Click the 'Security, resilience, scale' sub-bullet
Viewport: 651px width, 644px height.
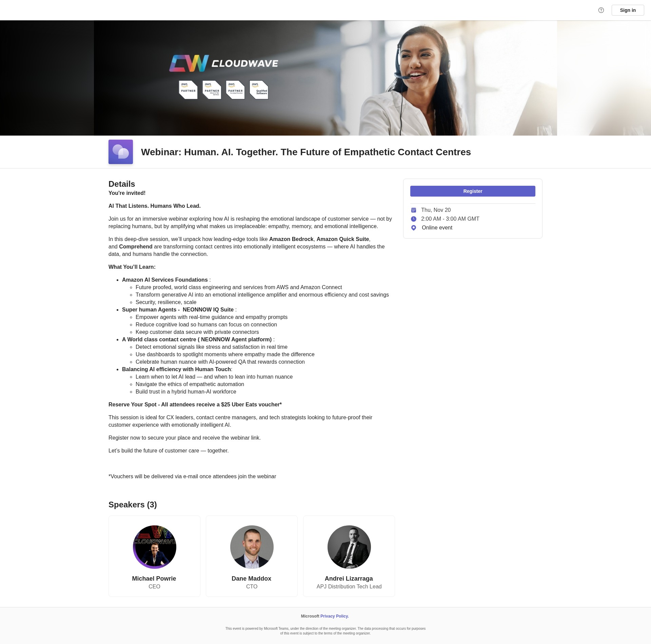pos(166,302)
